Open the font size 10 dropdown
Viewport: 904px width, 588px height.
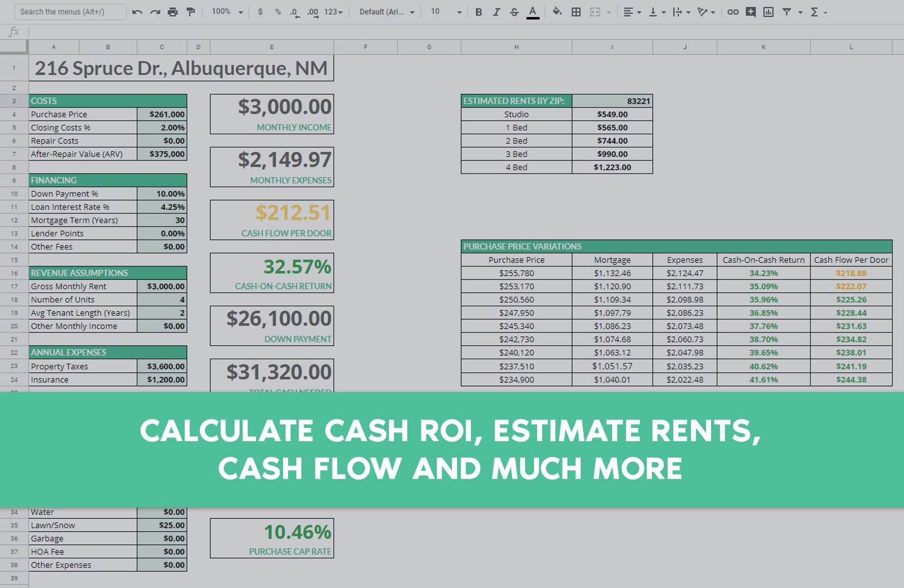446,12
